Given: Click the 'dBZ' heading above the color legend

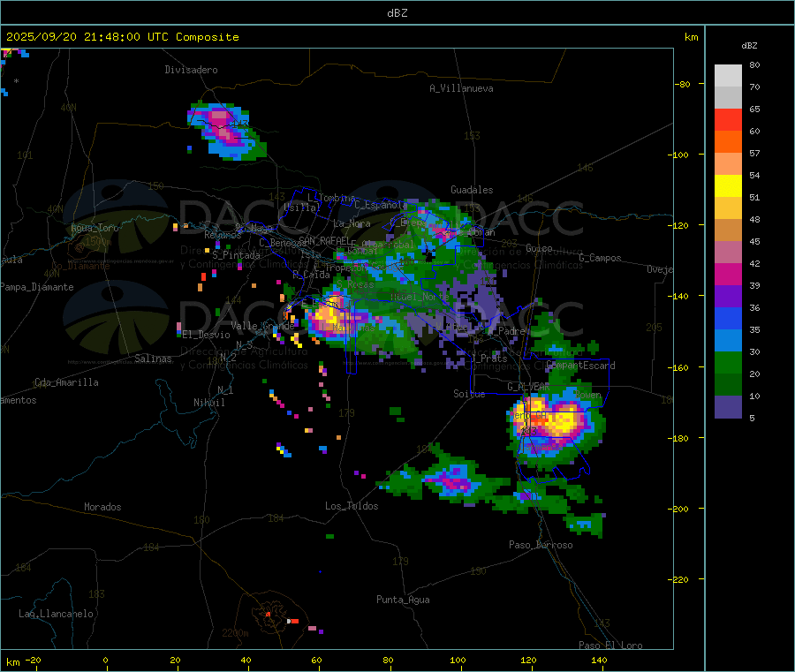Looking at the screenshot, I should 749,46.
